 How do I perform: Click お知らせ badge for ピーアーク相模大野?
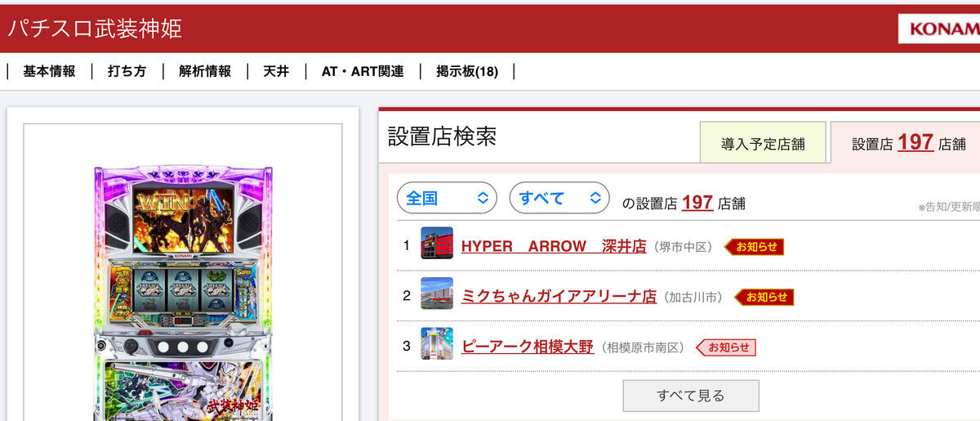[x=726, y=347]
